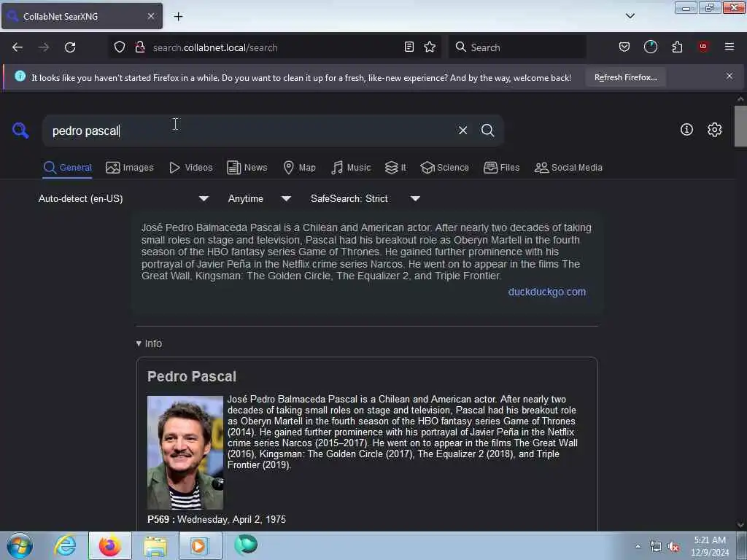Image resolution: width=747 pixels, height=560 pixels.
Task: Click the page vertical scrollbar thumb
Action: pos(740,125)
